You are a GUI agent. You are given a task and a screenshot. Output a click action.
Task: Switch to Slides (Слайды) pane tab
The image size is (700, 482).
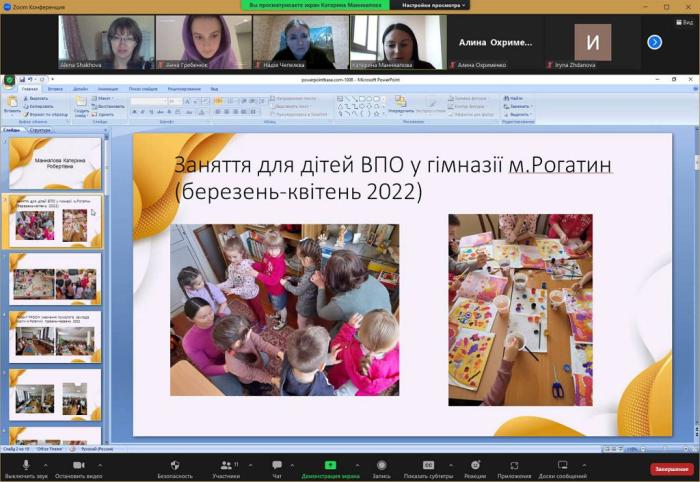pos(12,130)
